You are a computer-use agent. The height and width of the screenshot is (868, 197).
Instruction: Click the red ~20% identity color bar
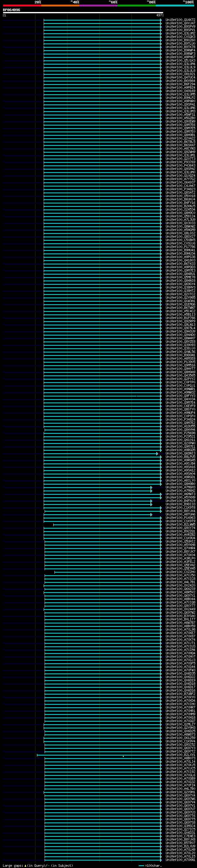click(22, 6)
